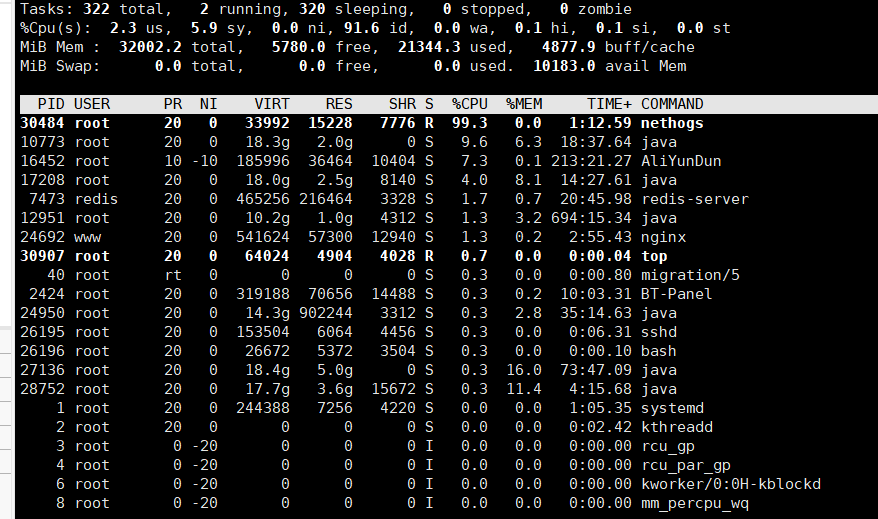Click the nethogs process name
Screen dimensions: 878x519
point(672,123)
